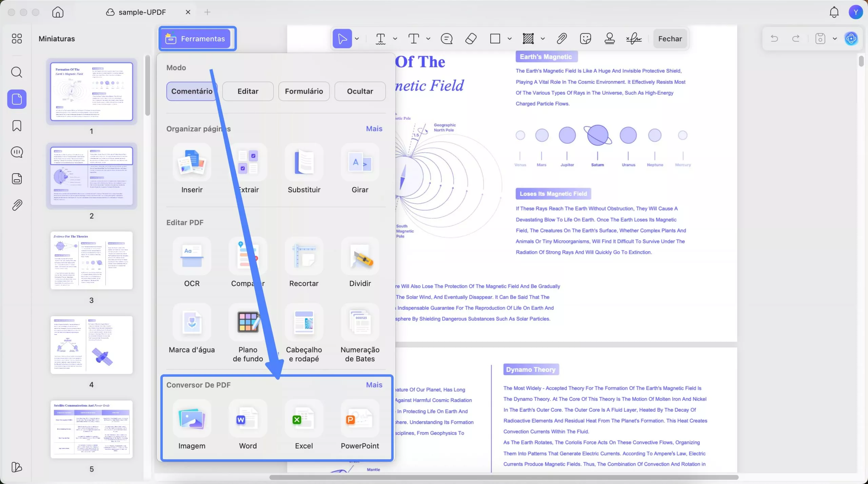Open the signature tool
Screen dimensions: 868x484
tap(634, 39)
